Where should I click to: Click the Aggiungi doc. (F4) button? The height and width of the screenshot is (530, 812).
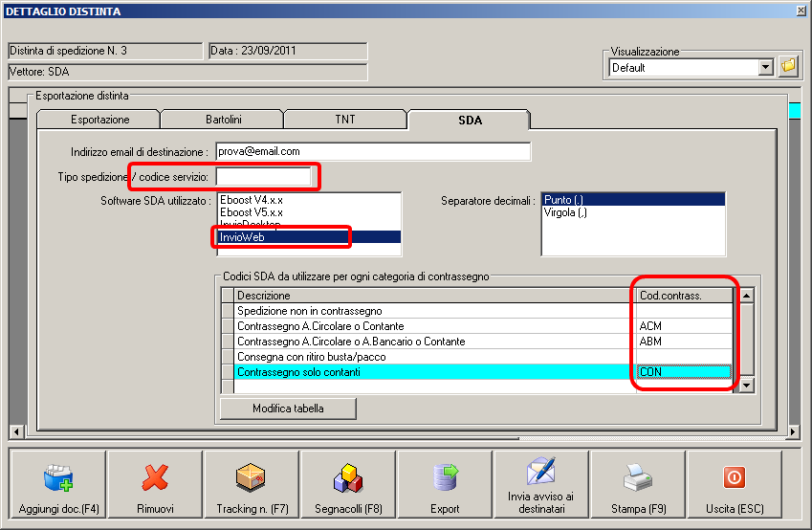(57, 484)
